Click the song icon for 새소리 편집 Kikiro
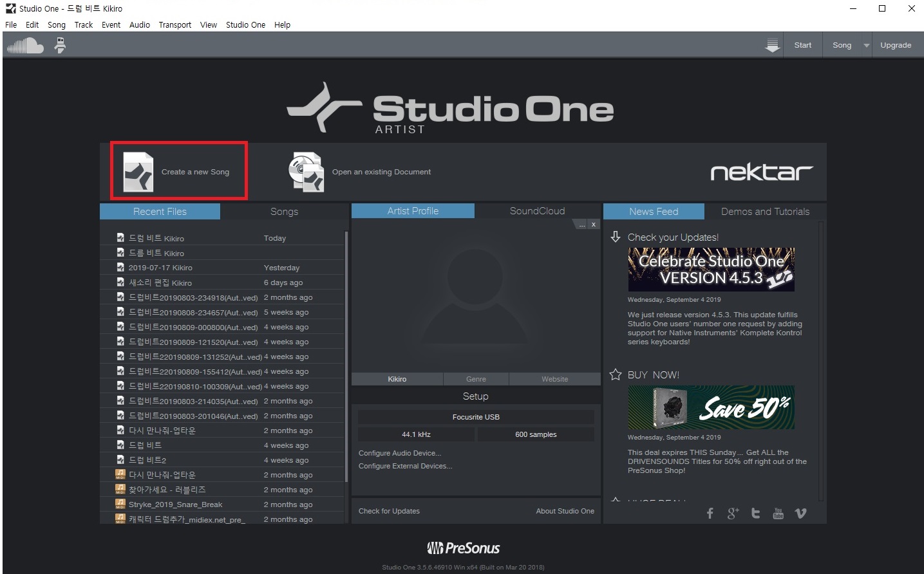924x574 pixels. [x=120, y=282]
